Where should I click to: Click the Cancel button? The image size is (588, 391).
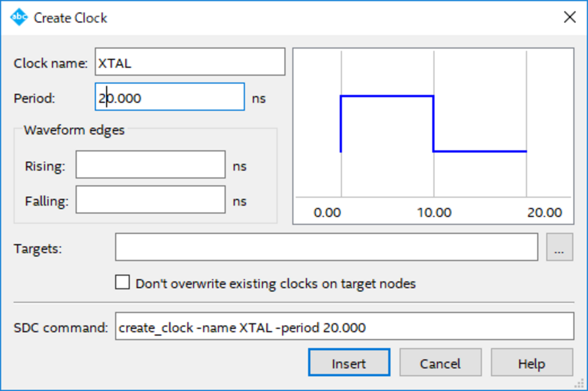(x=440, y=362)
